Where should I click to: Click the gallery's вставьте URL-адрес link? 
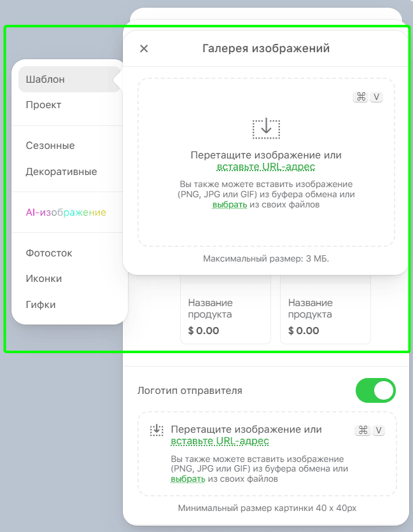pos(266,167)
